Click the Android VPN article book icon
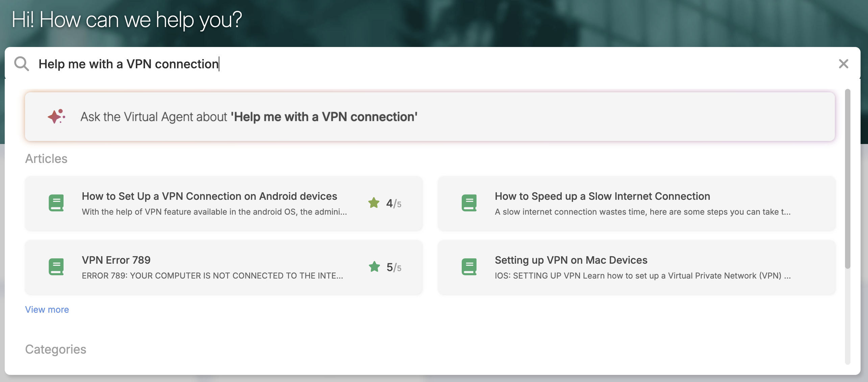This screenshot has width=868, height=382. (56, 203)
